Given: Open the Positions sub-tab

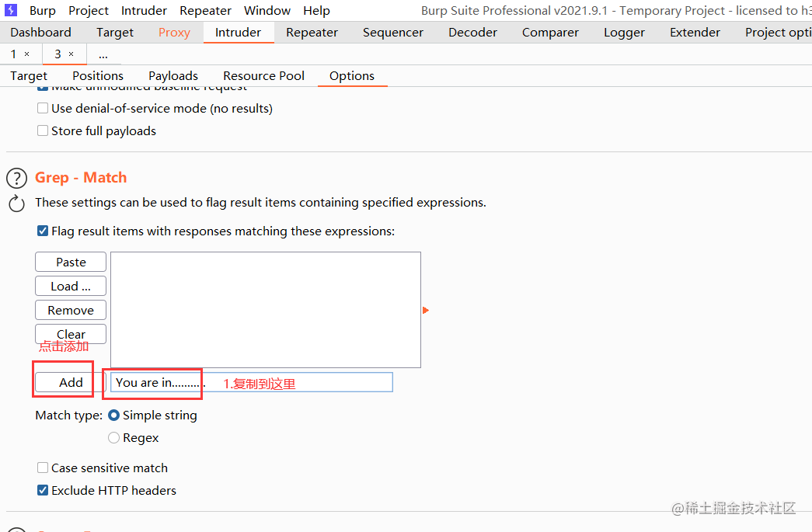Looking at the screenshot, I should point(98,76).
